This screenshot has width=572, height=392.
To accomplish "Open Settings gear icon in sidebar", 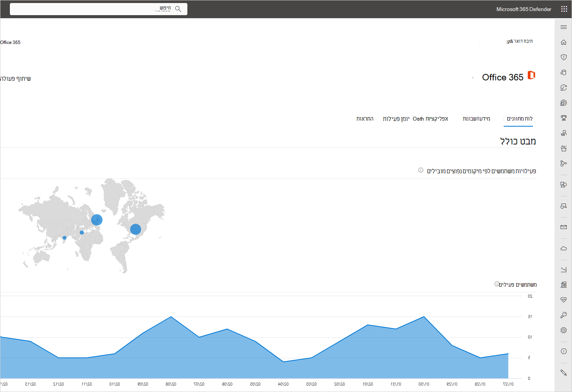I will pyautogui.click(x=564, y=330).
